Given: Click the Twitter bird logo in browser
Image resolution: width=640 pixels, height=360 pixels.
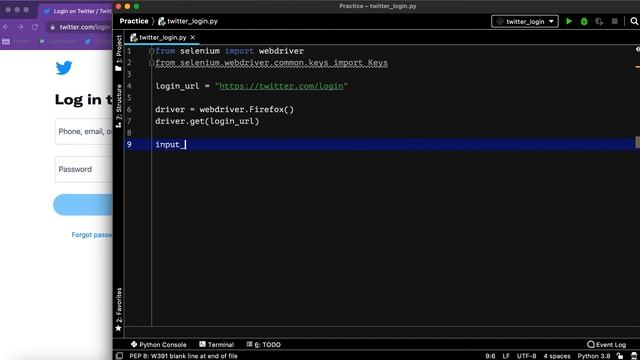Looking at the screenshot, I should [64, 68].
